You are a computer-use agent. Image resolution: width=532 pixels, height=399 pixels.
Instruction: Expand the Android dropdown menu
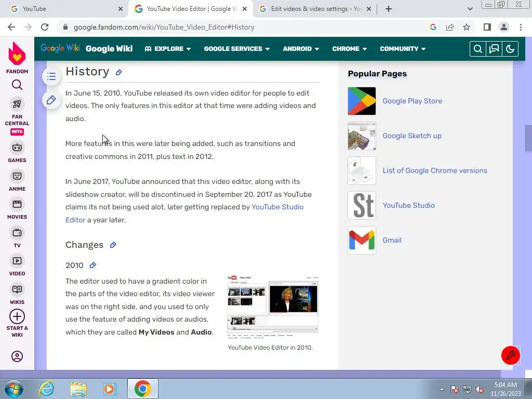click(x=301, y=49)
